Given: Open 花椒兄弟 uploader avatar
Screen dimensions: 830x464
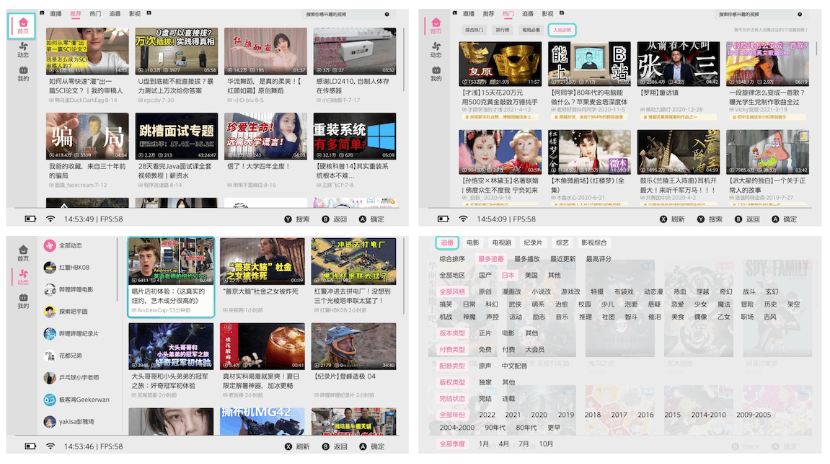Looking at the screenshot, I should pos(48,355).
